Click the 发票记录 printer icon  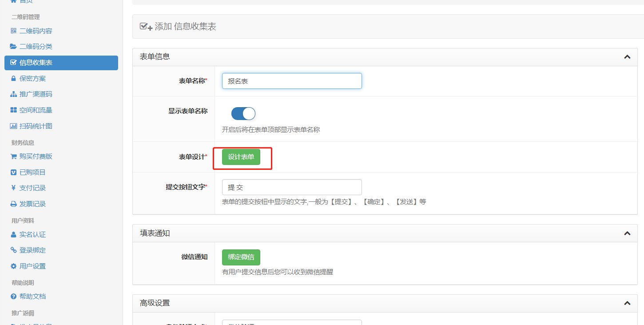pyautogui.click(x=13, y=204)
